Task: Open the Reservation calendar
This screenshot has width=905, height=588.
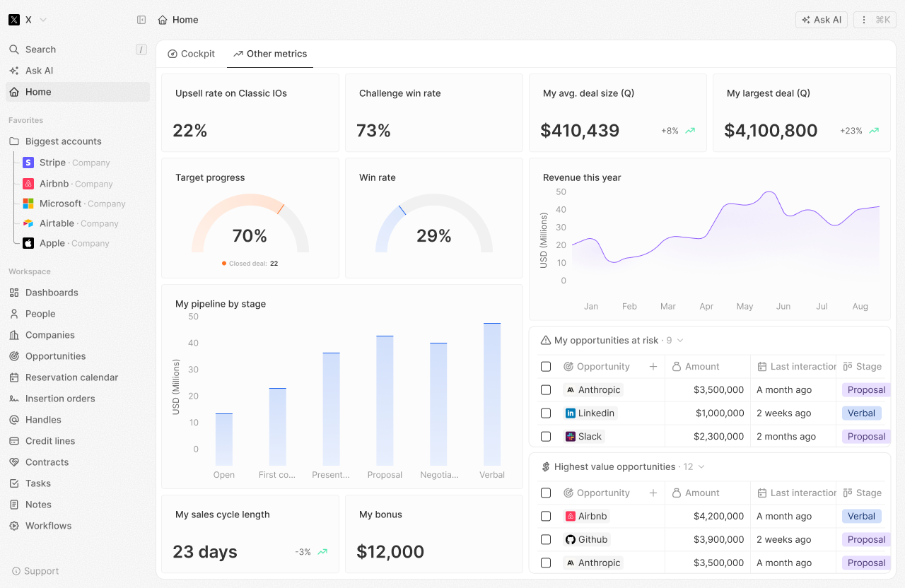Action: click(x=71, y=377)
